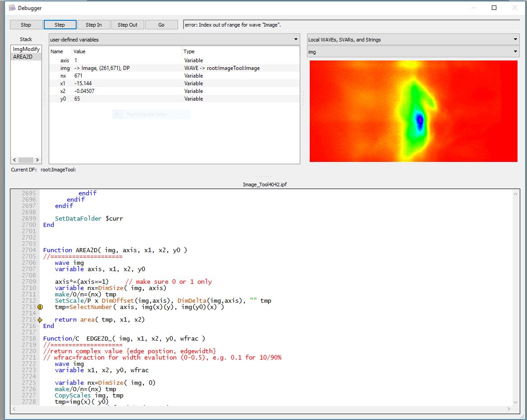Screen dimensions: 527x420
Task: Click the Function/C EDGE2D_ declaration line
Action: (x=124, y=339)
